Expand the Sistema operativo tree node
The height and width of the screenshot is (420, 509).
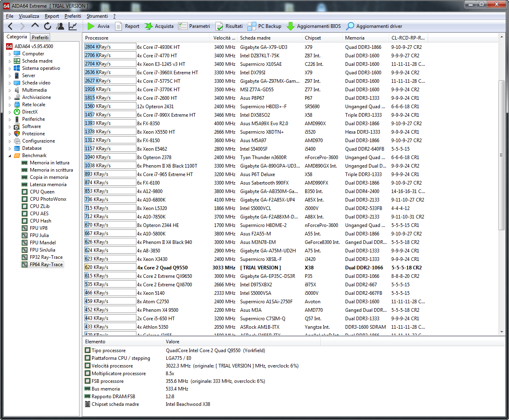tap(10, 68)
